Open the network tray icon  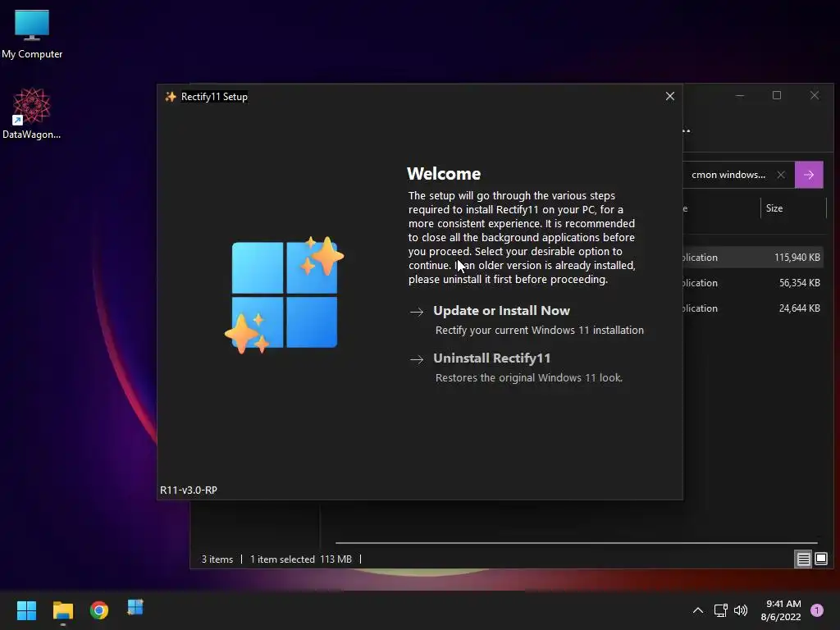click(x=720, y=610)
